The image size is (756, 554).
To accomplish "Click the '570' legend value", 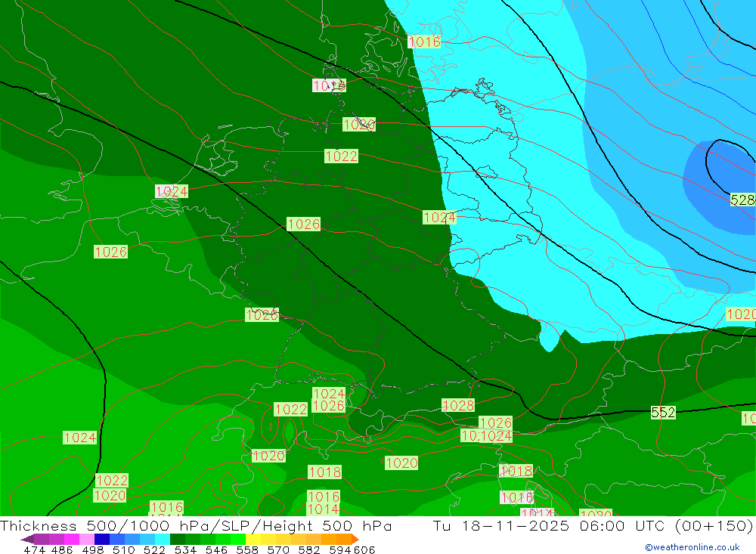I will click(278, 549).
